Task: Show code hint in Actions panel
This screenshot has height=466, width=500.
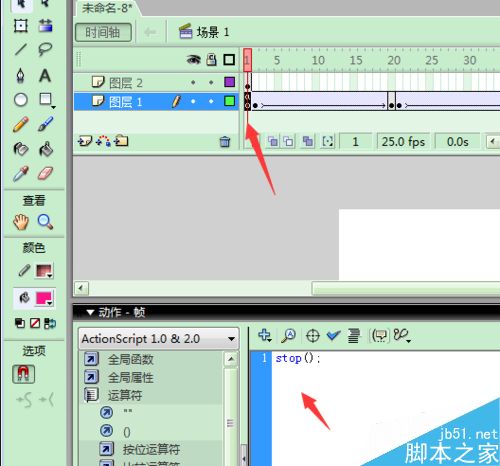Action: [x=380, y=336]
